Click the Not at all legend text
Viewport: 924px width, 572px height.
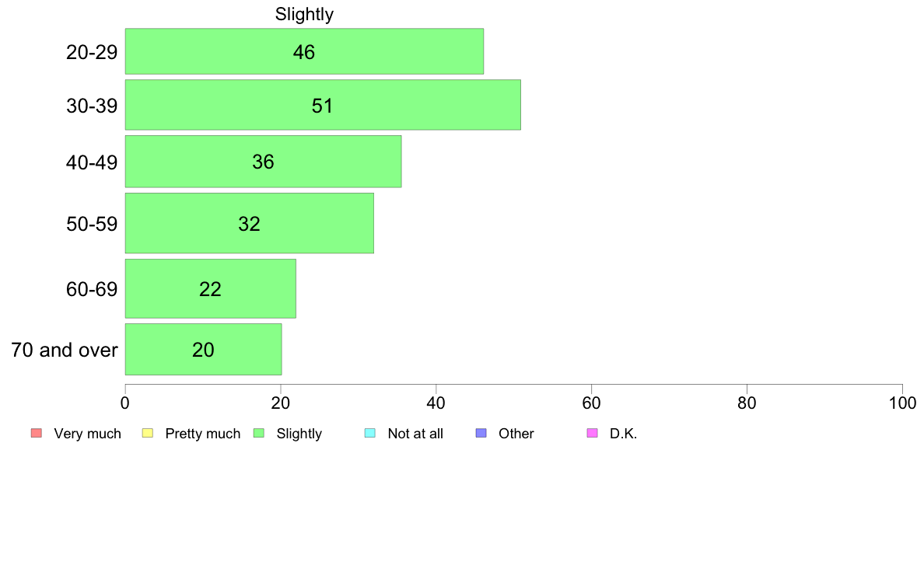(x=415, y=434)
